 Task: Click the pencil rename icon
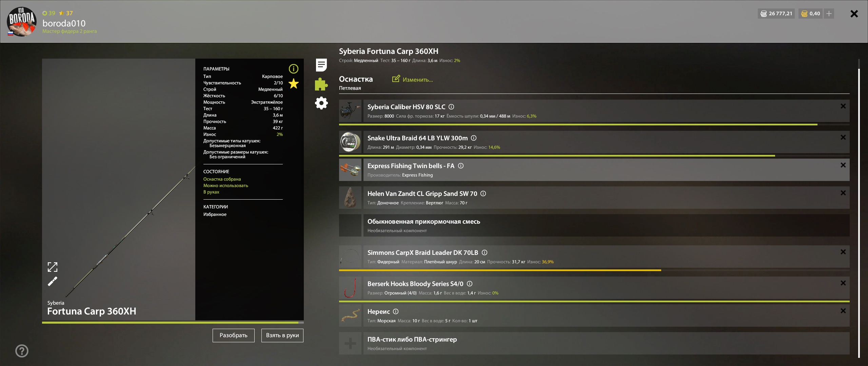pos(53,281)
